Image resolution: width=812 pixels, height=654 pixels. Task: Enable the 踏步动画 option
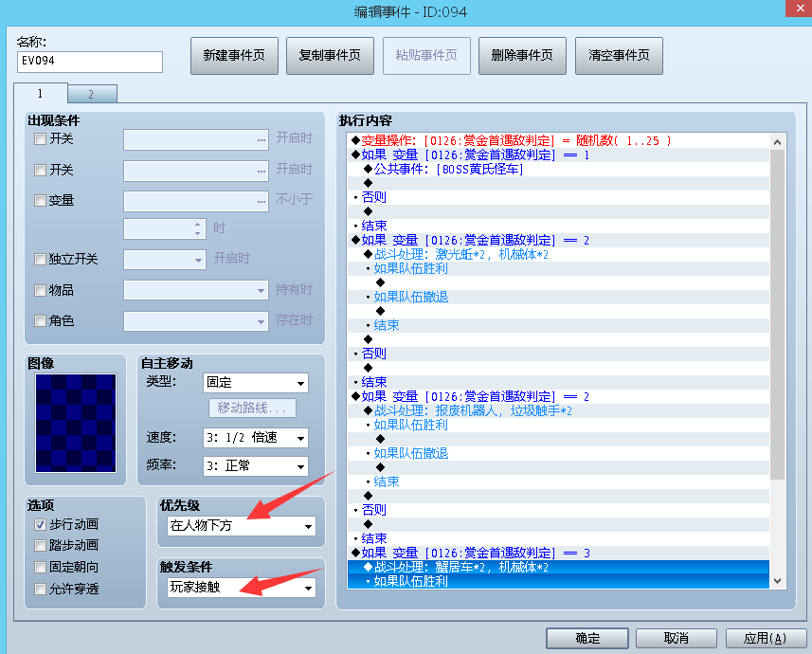[x=40, y=545]
